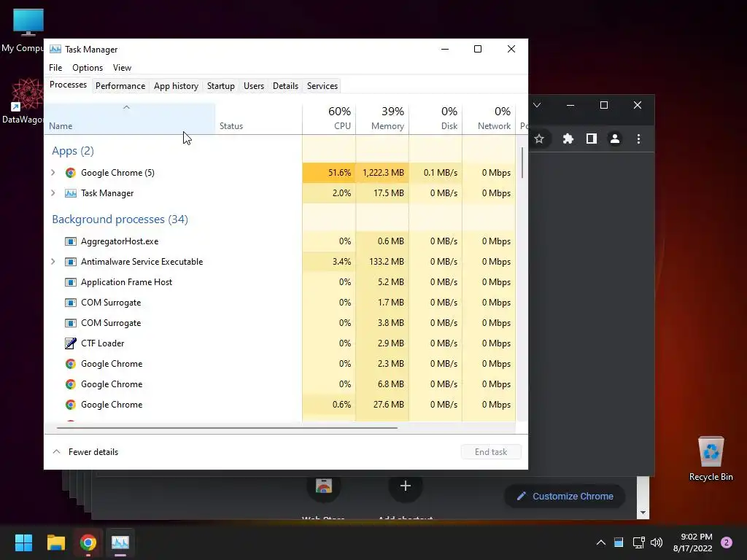747x560 pixels.
Task: Click the sort arrow above Name column
Action: 126,108
